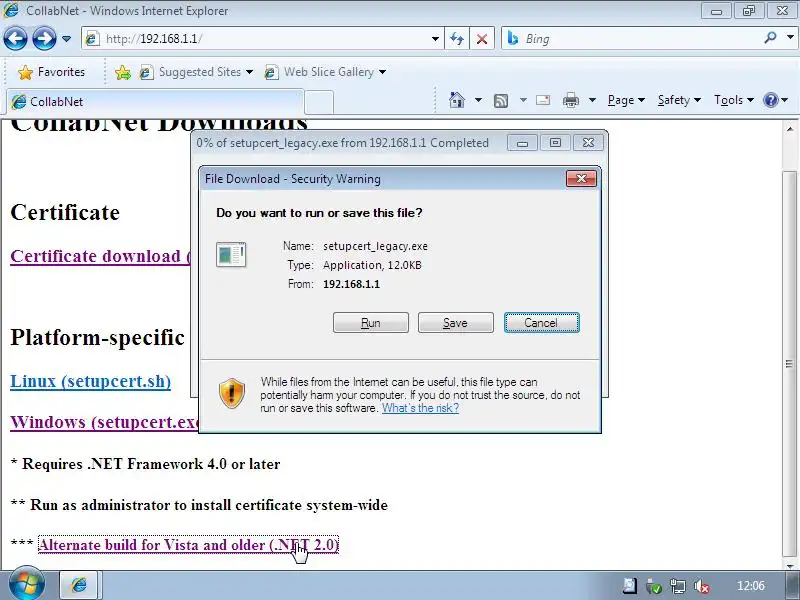Viewport: 800px width, 600px height.
Task: Click the Home page icon
Action: (x=457, y=100)
